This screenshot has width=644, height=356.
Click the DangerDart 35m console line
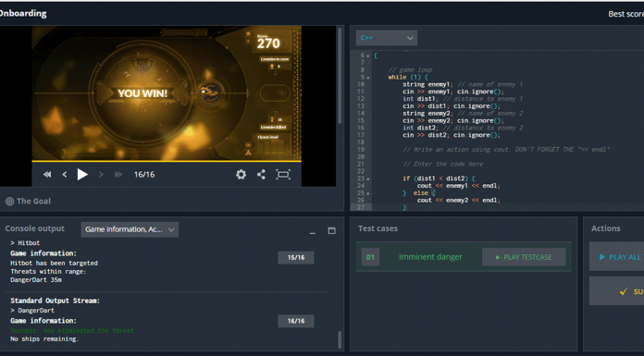[36, 280]
